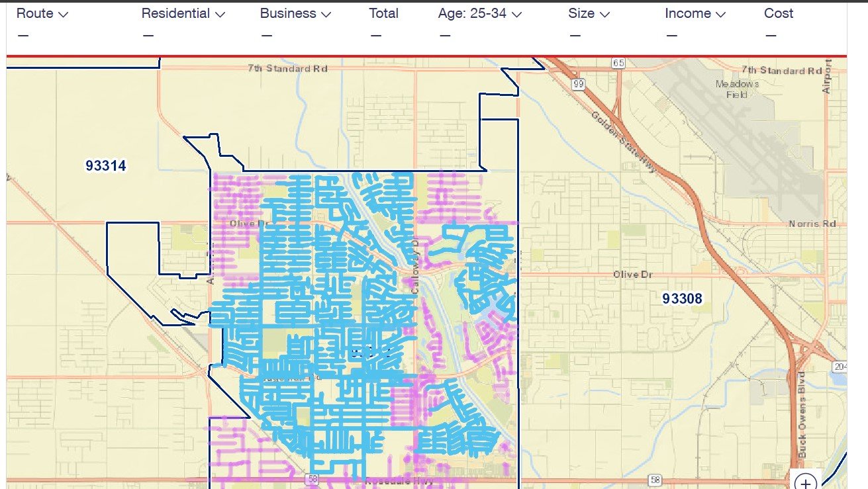This screenshot has width=868, height=489.
Task: Click the 58 shield nearest the zoom button
Action: pyautogui.click(x=655, y=478)
